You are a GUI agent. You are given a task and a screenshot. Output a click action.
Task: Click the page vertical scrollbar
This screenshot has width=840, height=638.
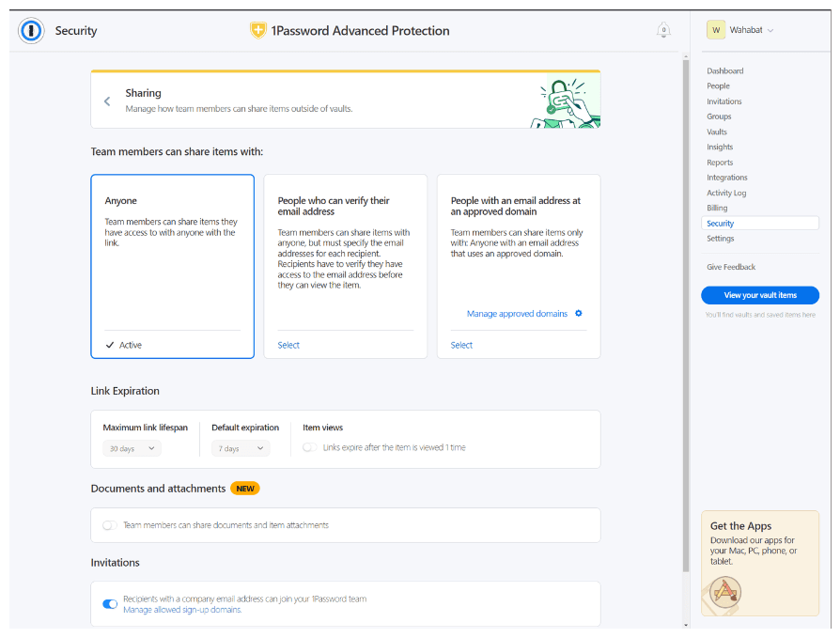click(x=685, y=310)
